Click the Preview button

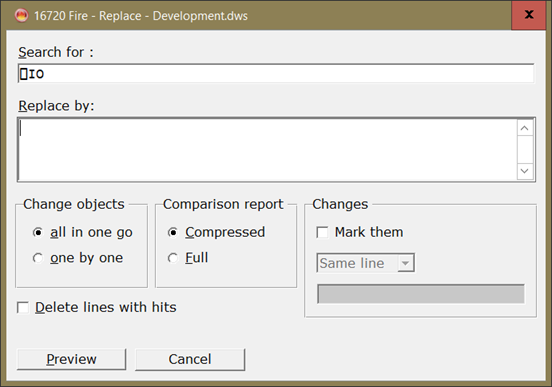point(71,359)
